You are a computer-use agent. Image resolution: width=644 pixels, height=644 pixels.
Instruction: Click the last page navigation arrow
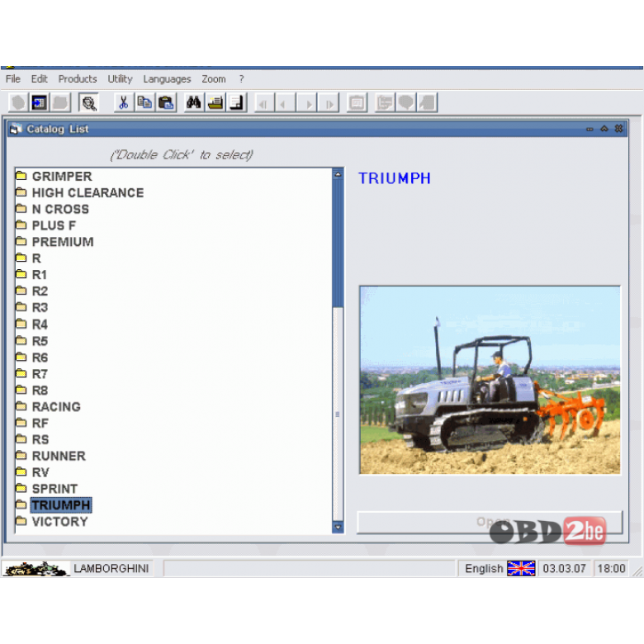pyautogui.click(x=329, y=102)
